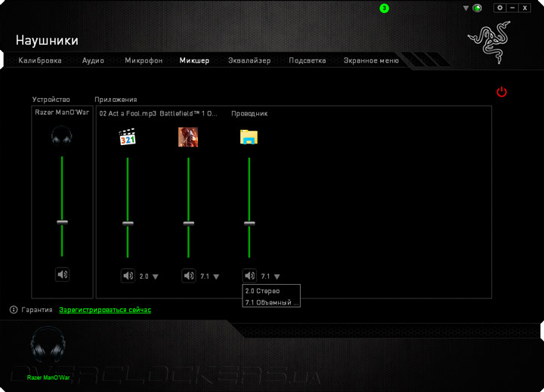Mute the Razer ManO'War device volume

click(63, 275)
